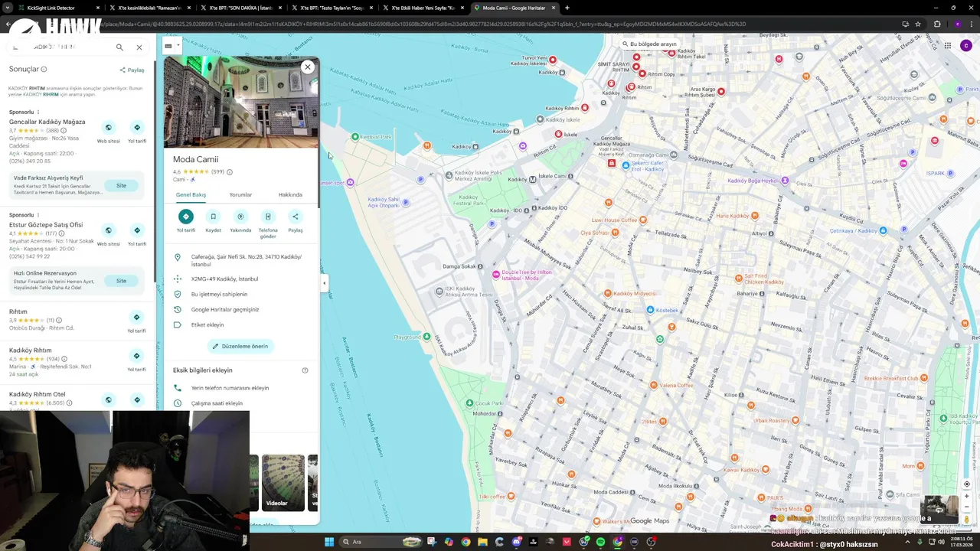The height and width of the screenshot is (551, 980).
Task: Copy the X2MG+49 Kadıköy plus code
Action: (241, 279)
